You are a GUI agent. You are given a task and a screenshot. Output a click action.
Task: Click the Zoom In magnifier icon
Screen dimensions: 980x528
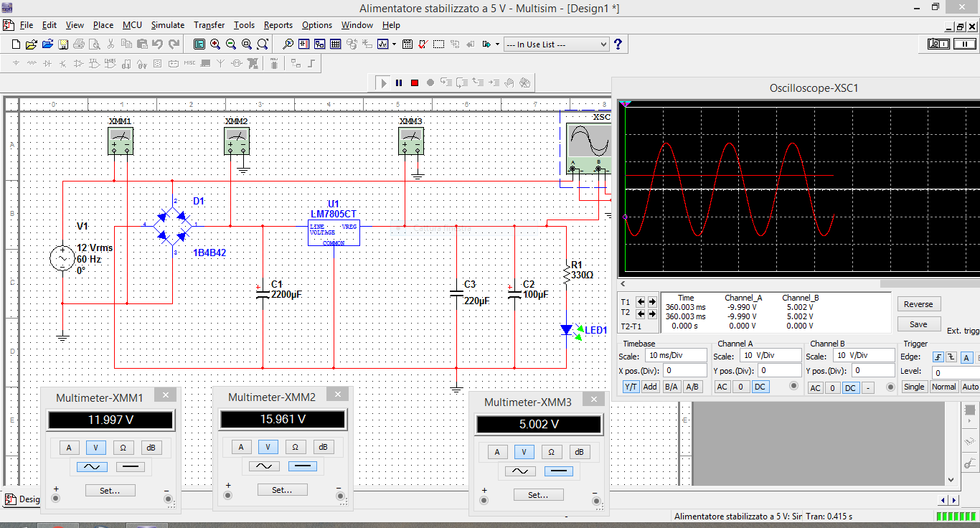(215, 44)
